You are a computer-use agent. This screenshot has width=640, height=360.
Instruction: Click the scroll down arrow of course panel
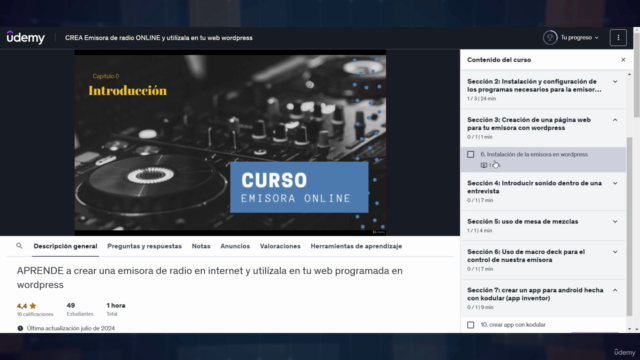629,329
